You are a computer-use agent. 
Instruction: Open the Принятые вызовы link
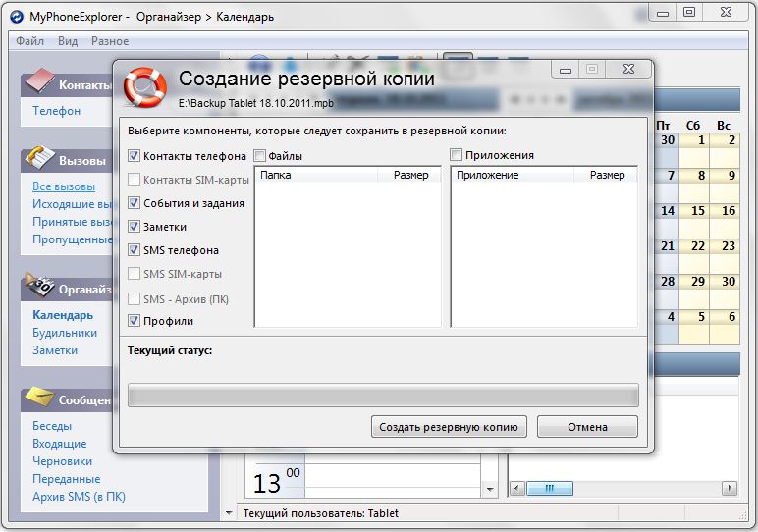click(x=73, y=222)
